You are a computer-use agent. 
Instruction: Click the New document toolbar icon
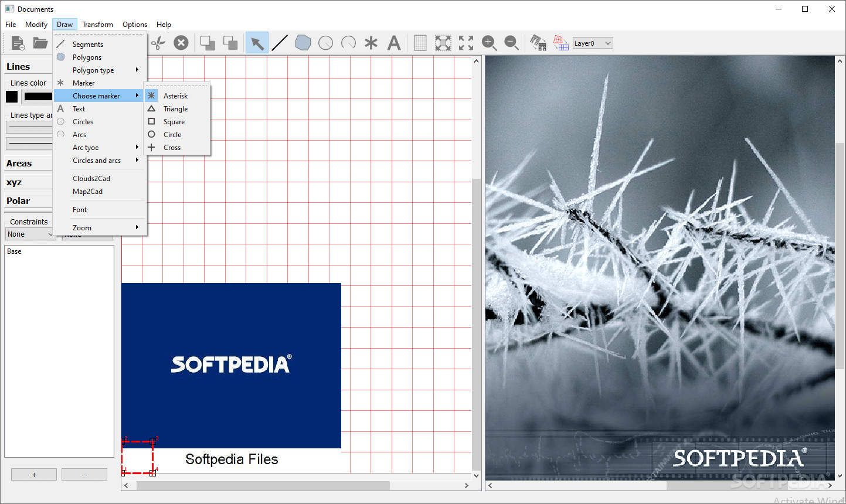[18, 43]
